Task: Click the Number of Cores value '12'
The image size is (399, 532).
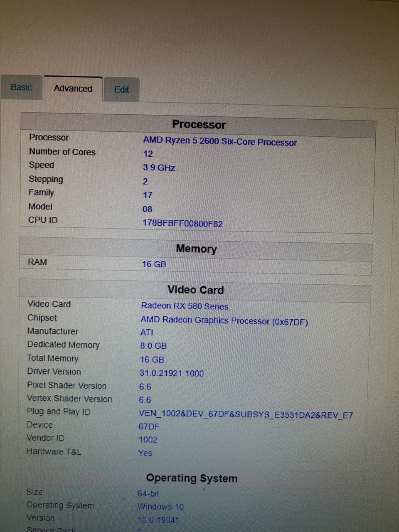Action: pyautogui.click(x=148, y=154)
